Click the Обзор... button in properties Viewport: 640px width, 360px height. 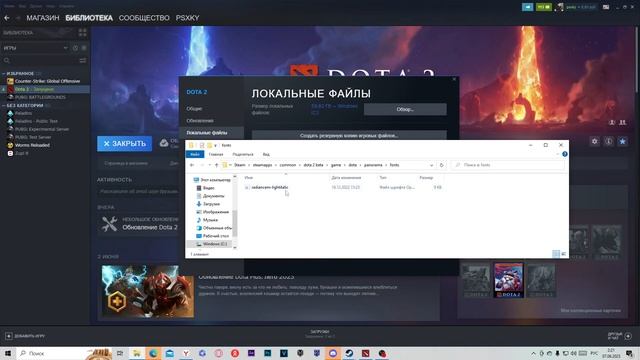(405, 109)
